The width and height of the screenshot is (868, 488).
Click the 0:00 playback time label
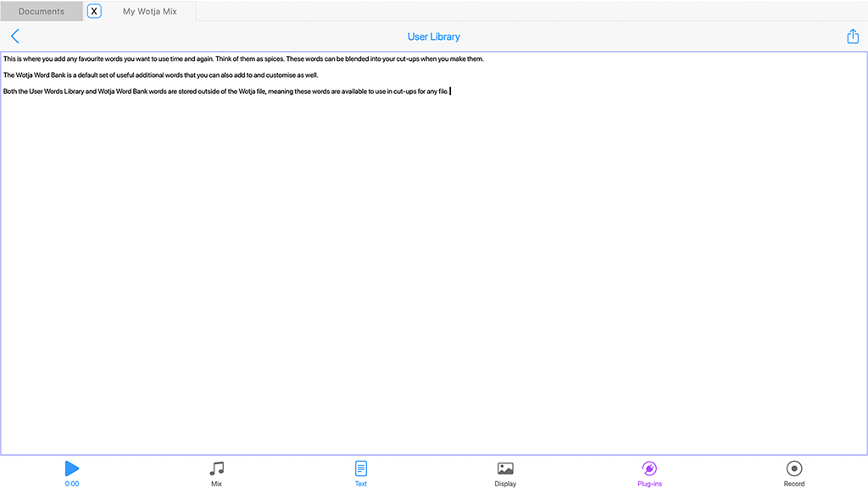(x=72, y=484)
